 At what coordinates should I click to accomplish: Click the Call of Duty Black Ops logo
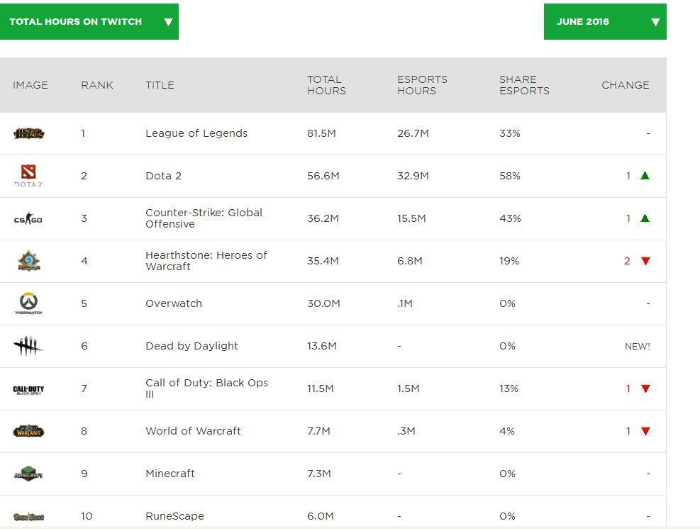[29, 390]
